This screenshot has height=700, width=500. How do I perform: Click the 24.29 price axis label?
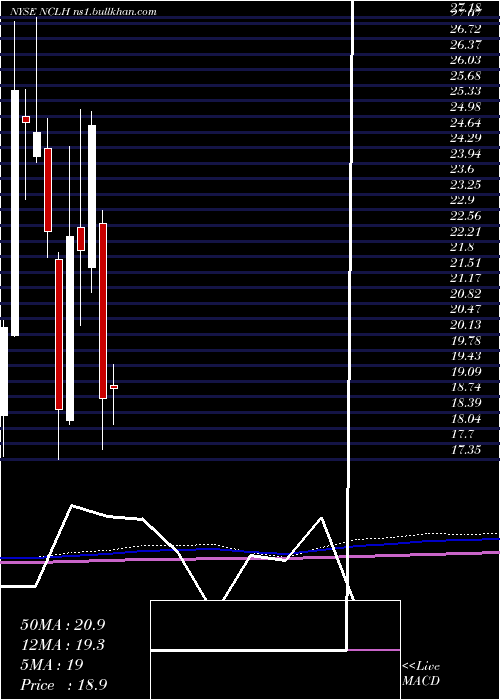[x=466, y=138]
